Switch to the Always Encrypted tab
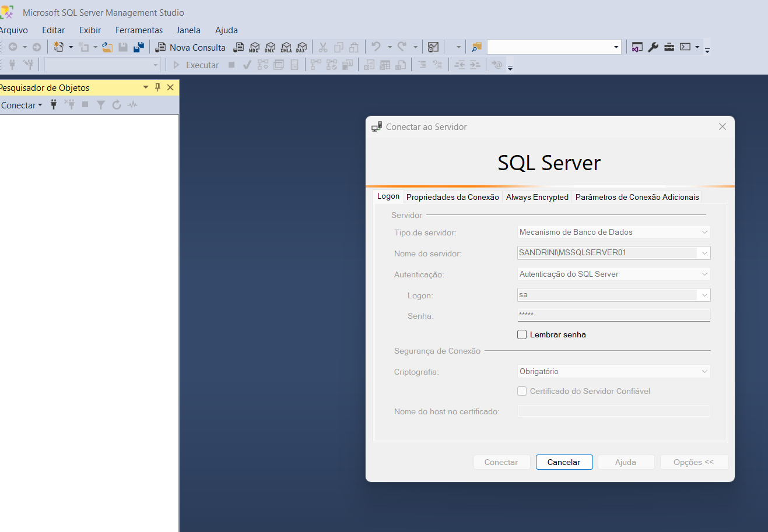Screen dimensions: 768x532 pos(537,197)
